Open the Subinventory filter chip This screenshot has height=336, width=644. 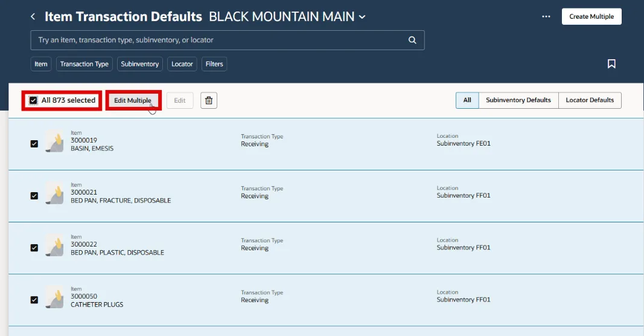139,64
